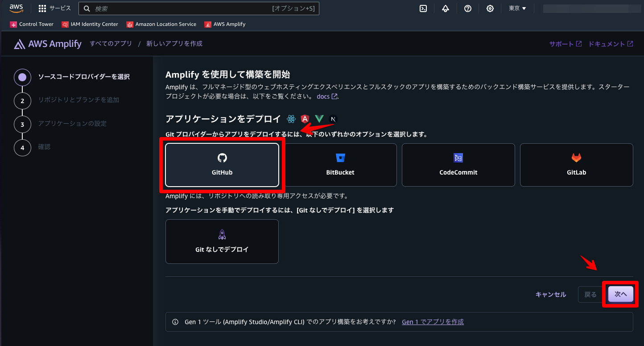The image size is (644, 346).
Task: Open the notifications bell icon
Action: (446, 8)
